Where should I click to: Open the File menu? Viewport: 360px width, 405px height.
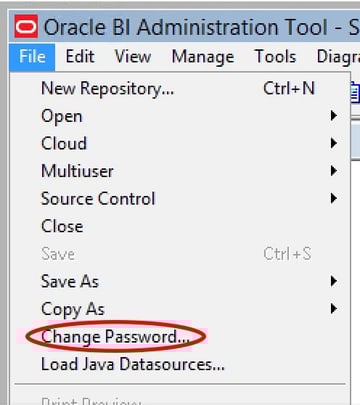coord(32,57)
